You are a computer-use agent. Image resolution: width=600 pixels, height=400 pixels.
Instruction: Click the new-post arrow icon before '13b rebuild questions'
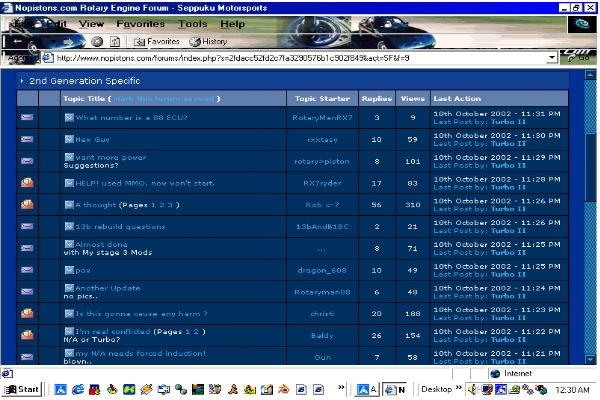click(x=70, y=227)
